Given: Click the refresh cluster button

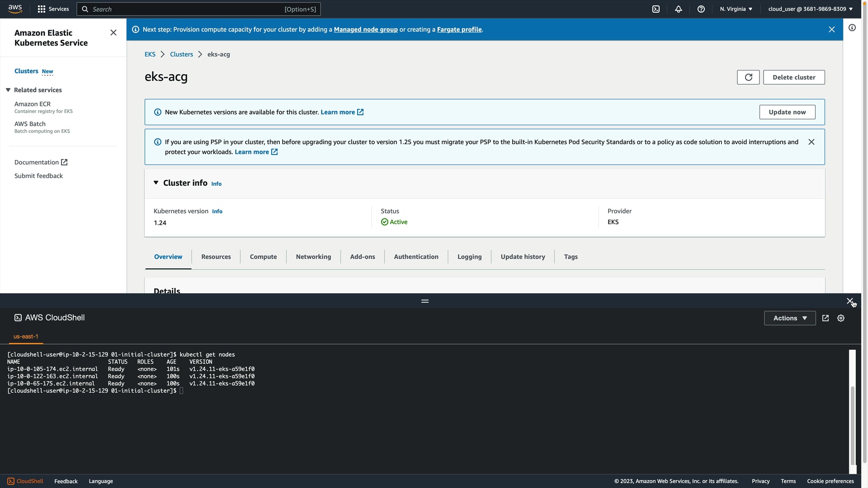Looking at the screenshot, I should click(x=748, y=77).
